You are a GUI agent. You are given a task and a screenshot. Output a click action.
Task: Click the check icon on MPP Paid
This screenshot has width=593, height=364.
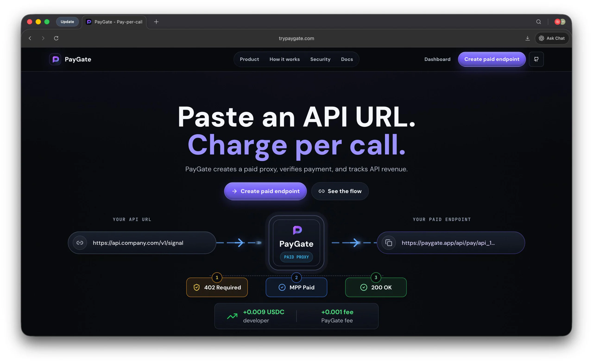point(282,287)
